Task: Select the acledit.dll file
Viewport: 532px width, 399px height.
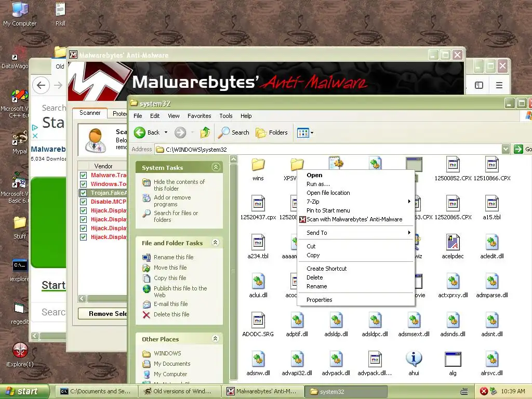Action: pyautogui.click(x=492, y=247)
